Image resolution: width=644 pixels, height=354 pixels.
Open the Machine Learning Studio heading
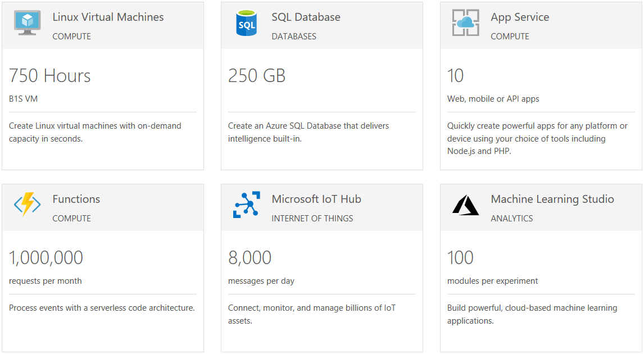(552, 199)
